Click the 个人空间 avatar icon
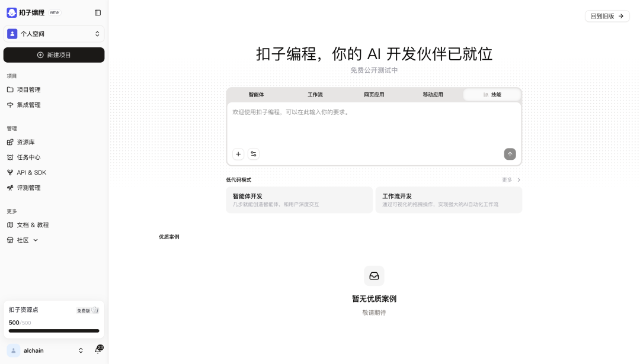Screen dimensions: 640x364 (12, 34)
